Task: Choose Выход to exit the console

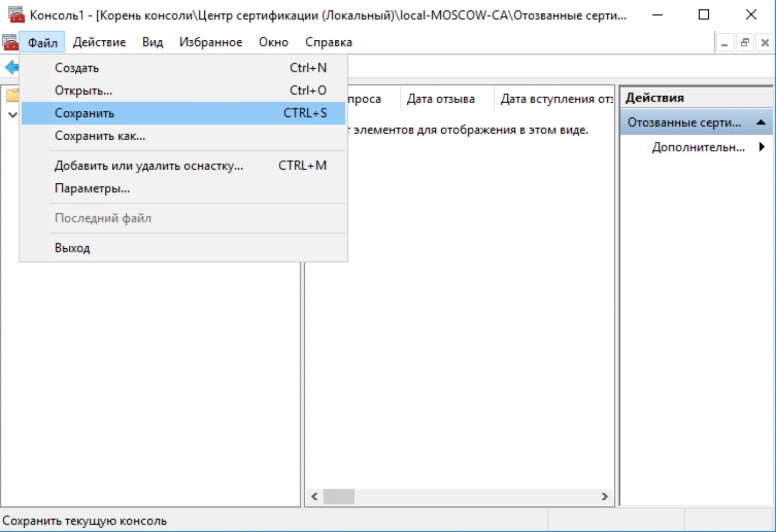Action: (x=183, y=248)
